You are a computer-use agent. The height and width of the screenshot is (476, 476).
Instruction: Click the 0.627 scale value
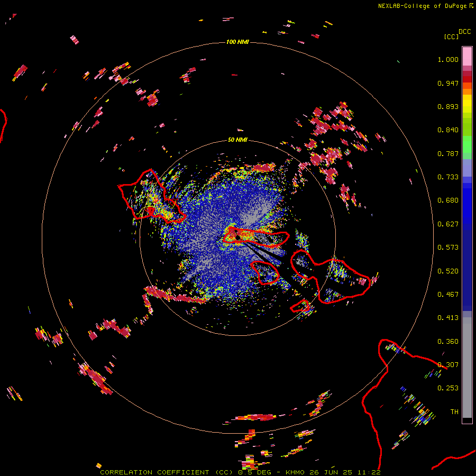pos(448,224)
